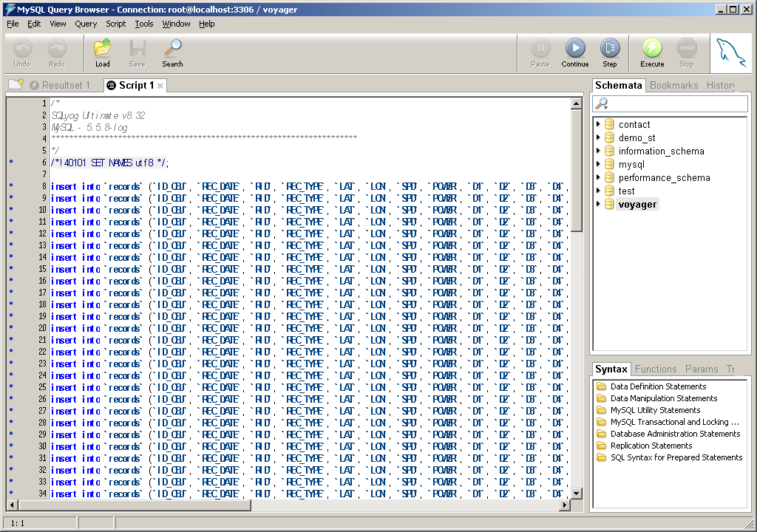Execute the script with green lightning icon
This screenshot has height=532, width=757.
coord(652,48)
